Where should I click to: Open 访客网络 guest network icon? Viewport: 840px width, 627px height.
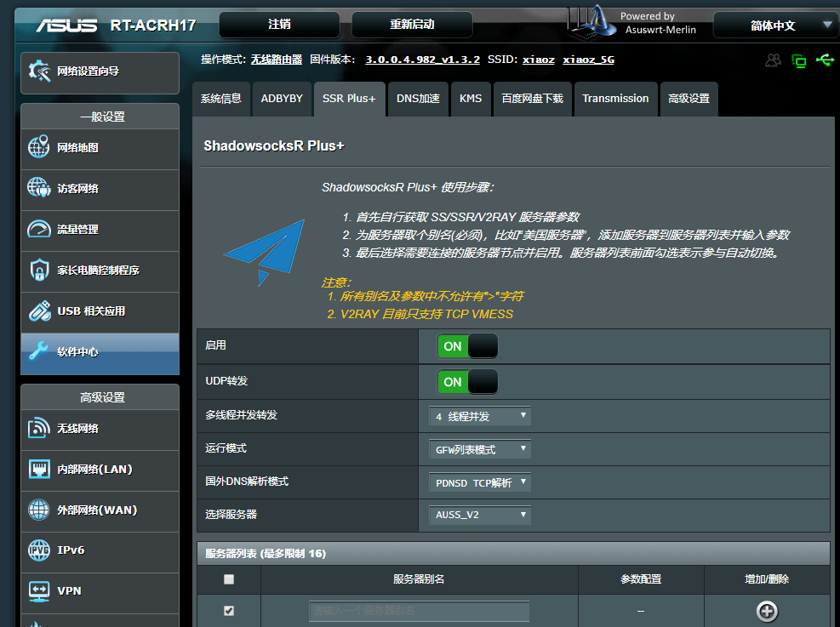point(39,188)
